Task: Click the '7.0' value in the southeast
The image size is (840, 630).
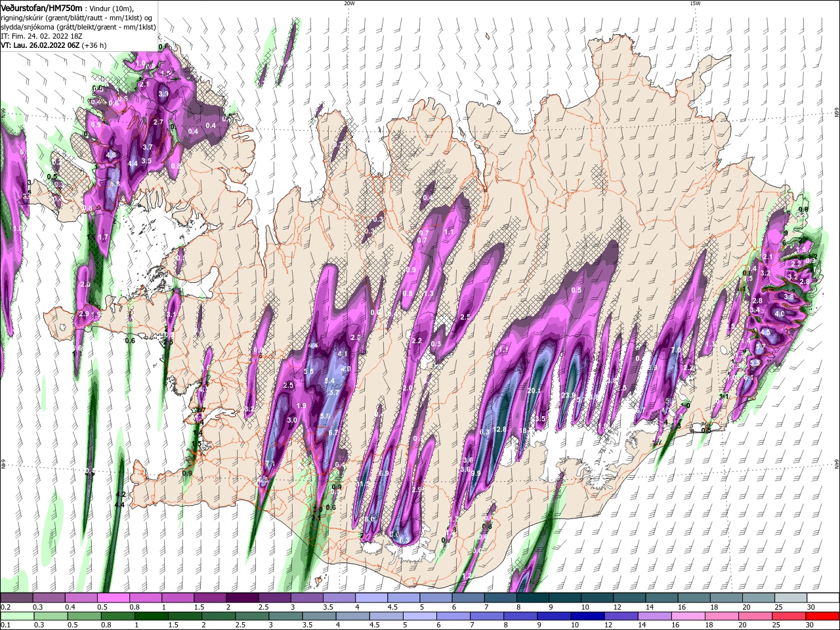Action: pyautogui.click(x=675, y=350)
